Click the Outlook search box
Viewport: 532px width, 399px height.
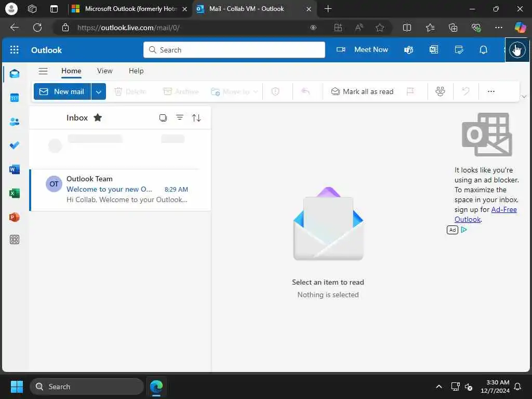pos(234,50)
